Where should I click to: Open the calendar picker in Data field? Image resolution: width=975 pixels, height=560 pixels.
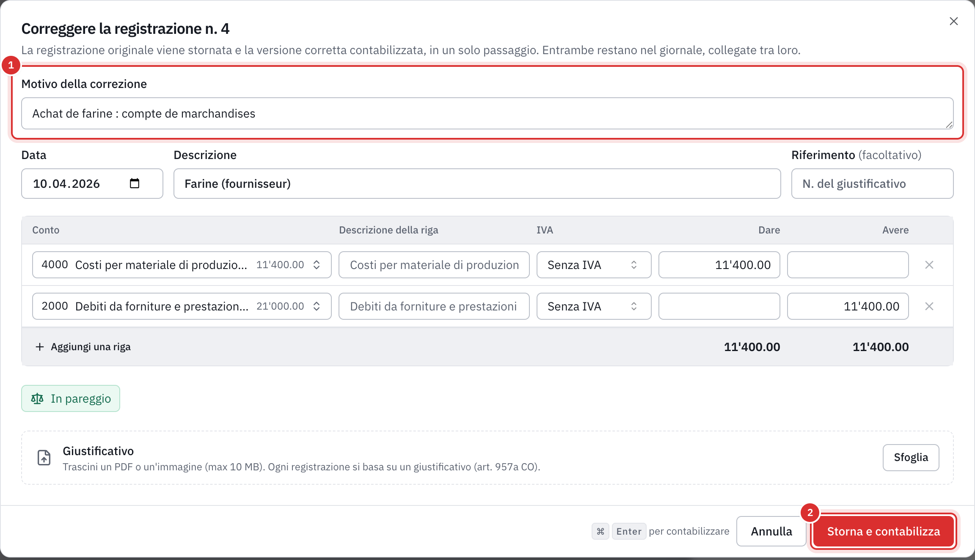coord(135,183)
